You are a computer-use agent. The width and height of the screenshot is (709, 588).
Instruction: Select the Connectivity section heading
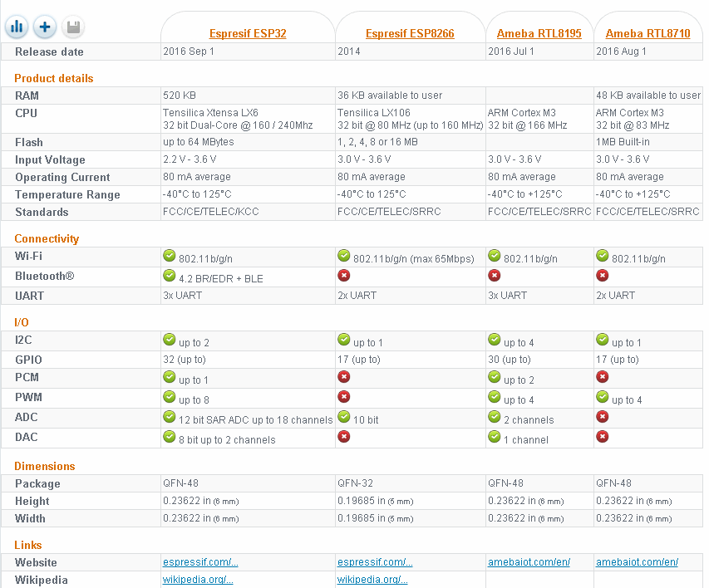[x=47, y=238]
